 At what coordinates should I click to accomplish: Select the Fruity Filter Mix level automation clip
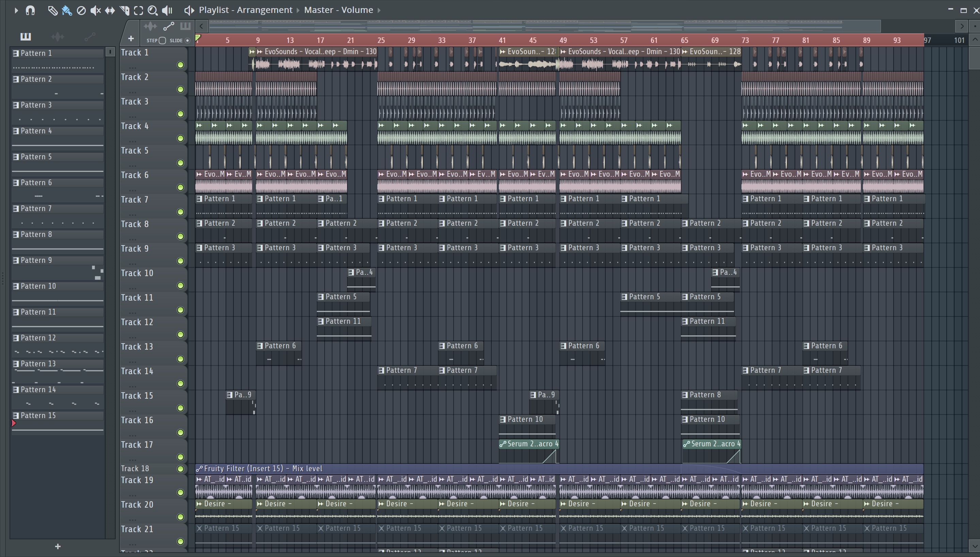(559, 468)
